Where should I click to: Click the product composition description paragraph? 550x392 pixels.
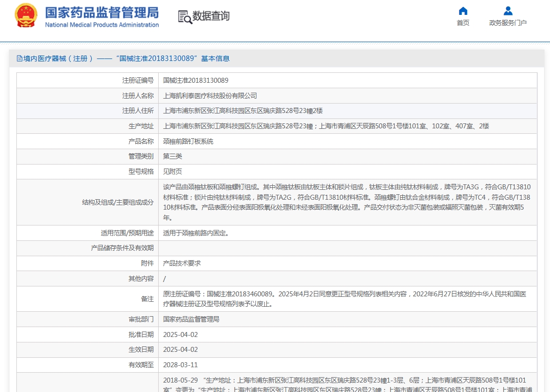tap(347, 202)
